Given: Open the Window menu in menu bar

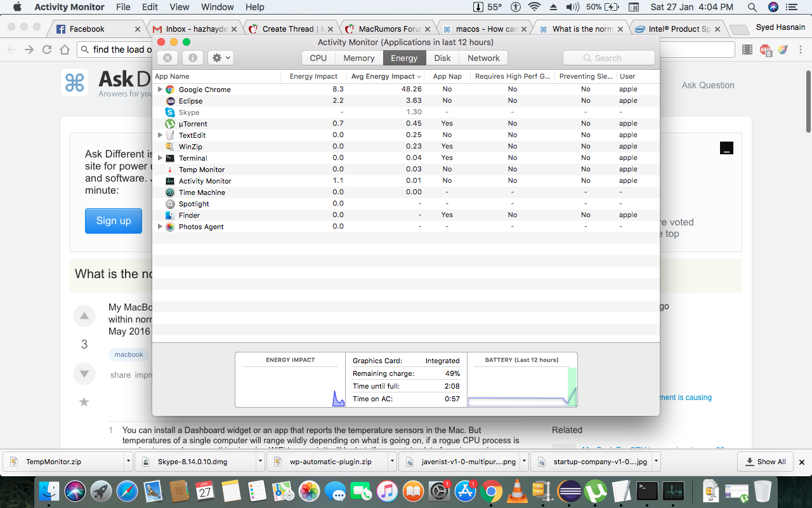Looking at the screenshot, I should click(x=217, y=7).
